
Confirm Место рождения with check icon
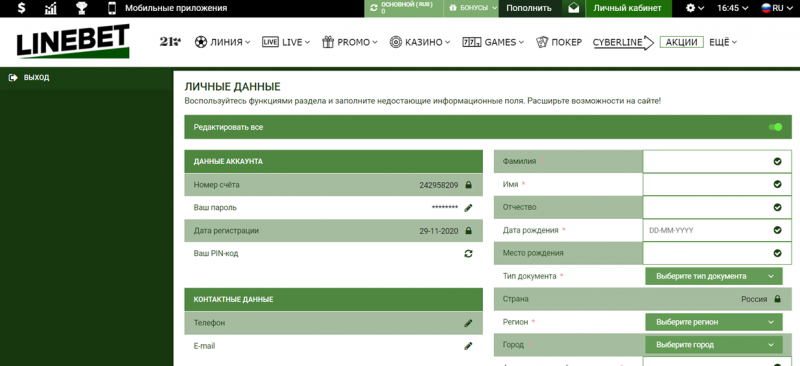tap(777, 253)
